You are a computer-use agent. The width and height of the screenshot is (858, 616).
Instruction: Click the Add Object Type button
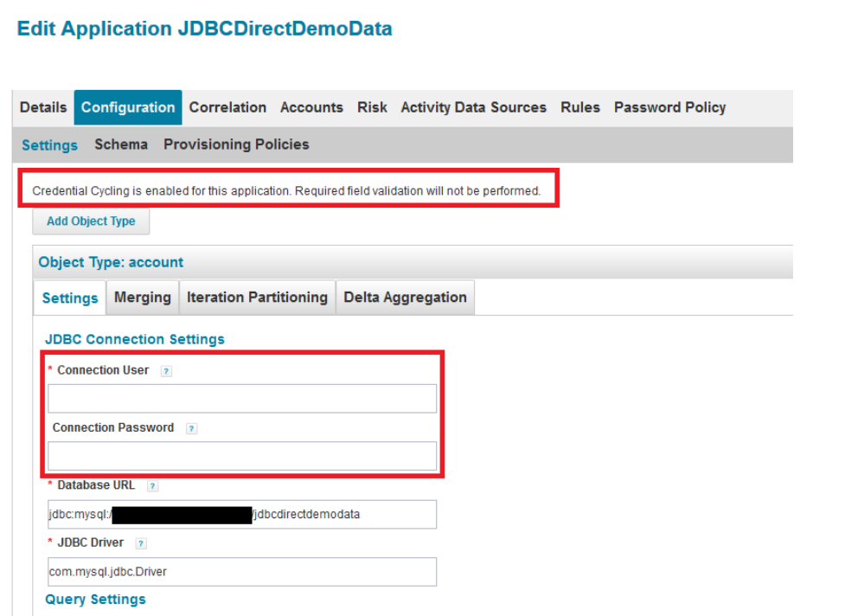tap(91, 221)
